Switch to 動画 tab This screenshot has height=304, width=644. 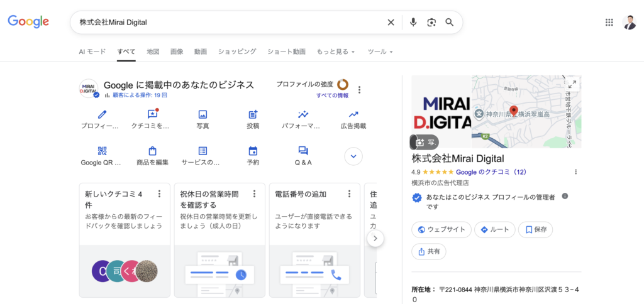click(x=201, y=52)
